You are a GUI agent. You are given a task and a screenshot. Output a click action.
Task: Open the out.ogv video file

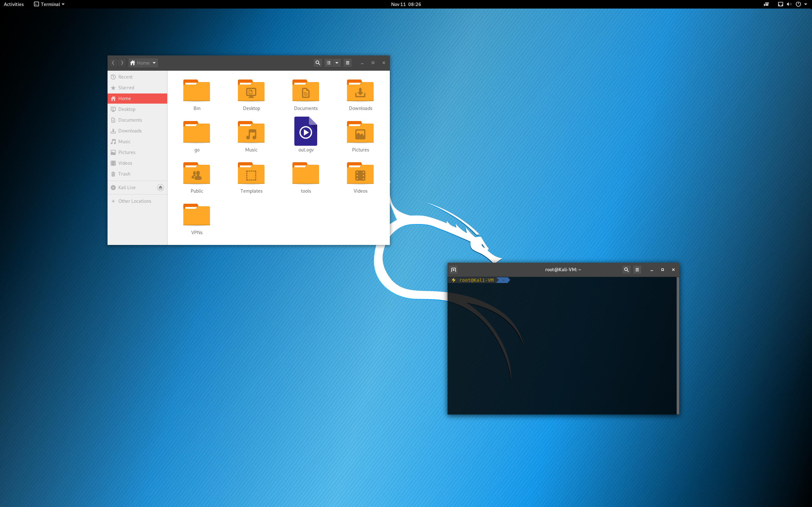click(306, 132)
